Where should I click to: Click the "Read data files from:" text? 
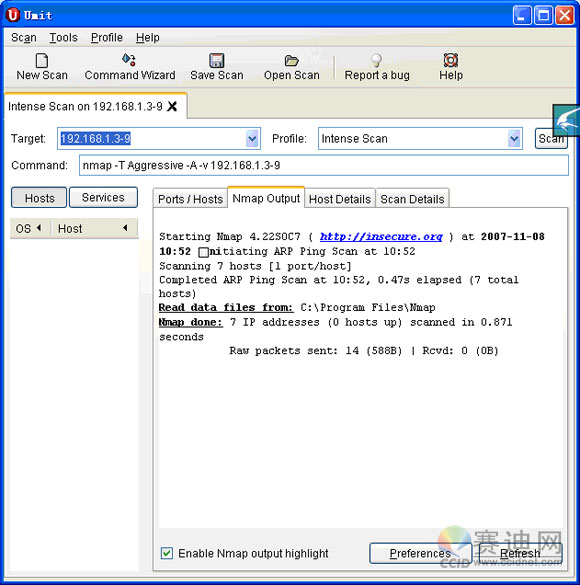click(x=226, y=307)
